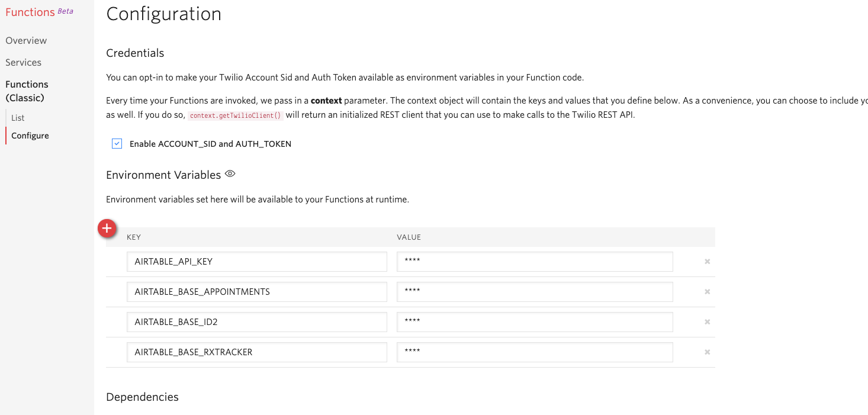
Task: Select the Configure sub-item
Action: [30, 136]
